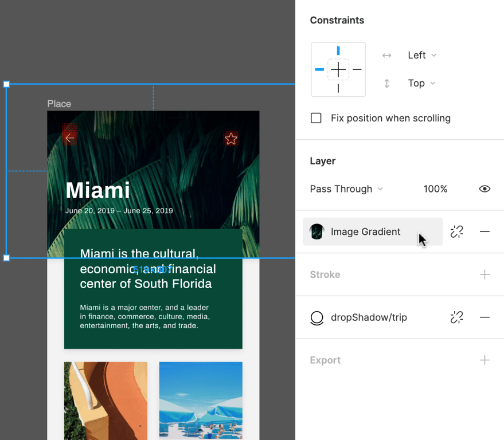504x440 pixels.
Task: Detach the Image Gradient fill style
Action: pos(456,231)
